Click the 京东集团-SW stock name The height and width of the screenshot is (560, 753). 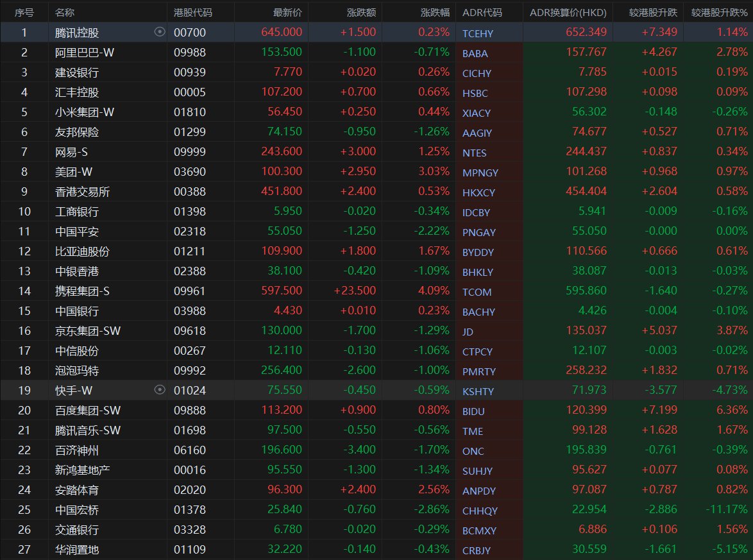87,331
